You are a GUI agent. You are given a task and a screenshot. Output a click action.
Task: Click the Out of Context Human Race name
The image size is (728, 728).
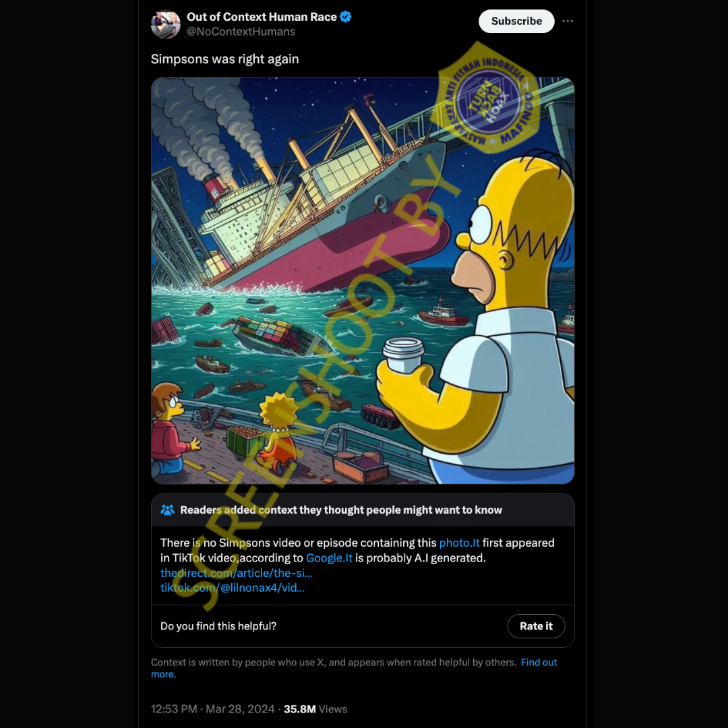(262, 17)
